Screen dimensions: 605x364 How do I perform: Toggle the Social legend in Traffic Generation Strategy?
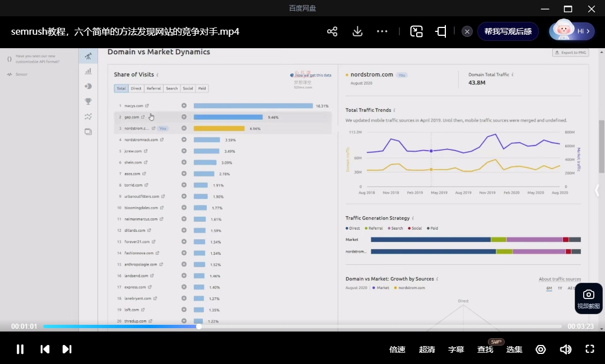(x=415, y=228)
